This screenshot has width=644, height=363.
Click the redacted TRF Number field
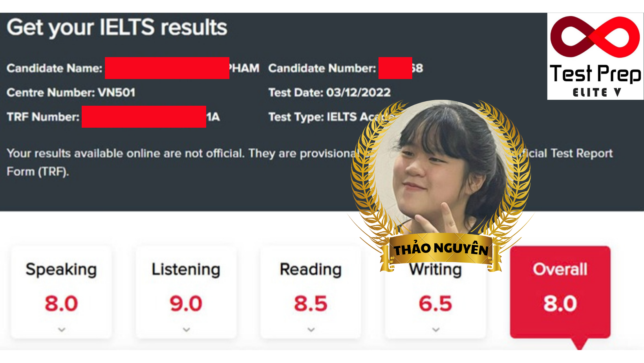[144, 117]
